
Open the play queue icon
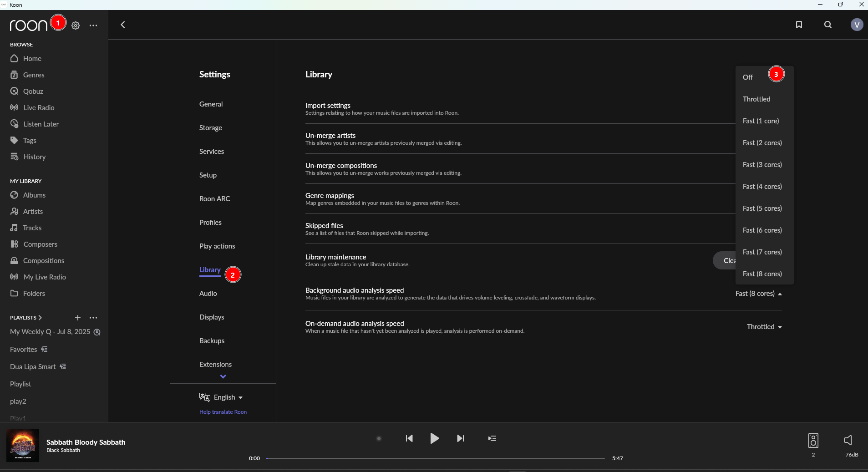click(492, 438)
